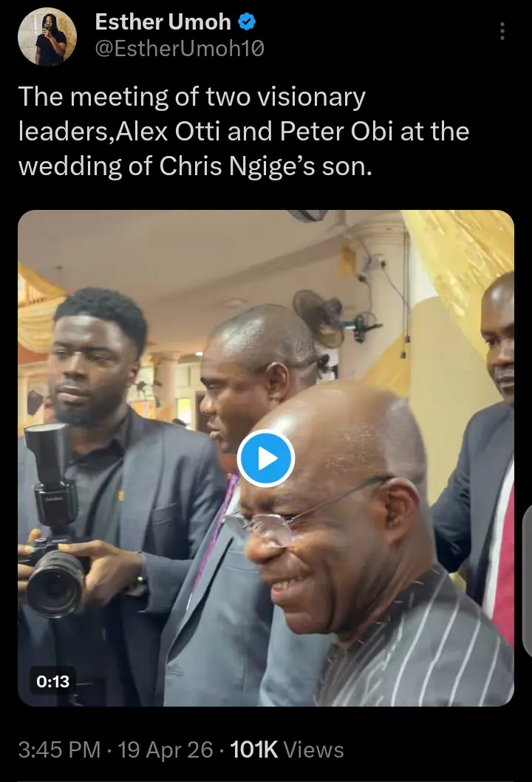Click the 3:45 PM tweet timestamp
The width and height of the screenshot is (532, 782).
pyautogui.click(x=58, y=750)
